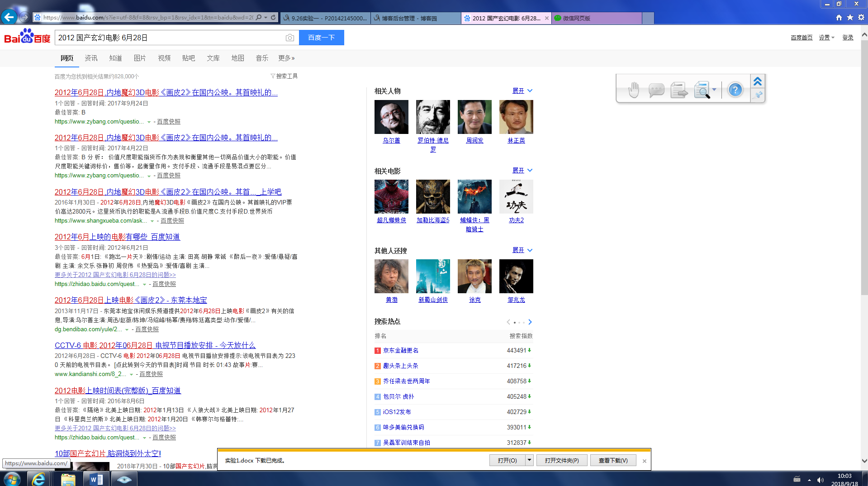
Task: Open the 登录 login link
Action: (x=848, y=38)
